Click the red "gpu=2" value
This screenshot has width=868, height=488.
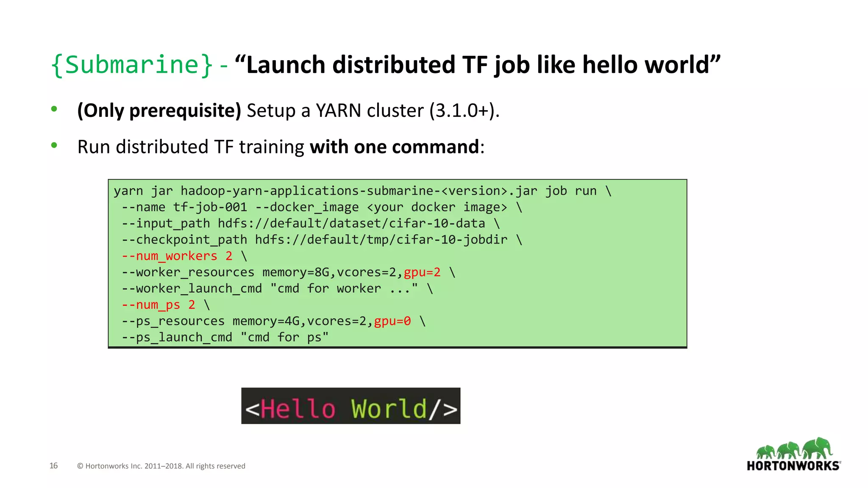[x=422, y=272]
